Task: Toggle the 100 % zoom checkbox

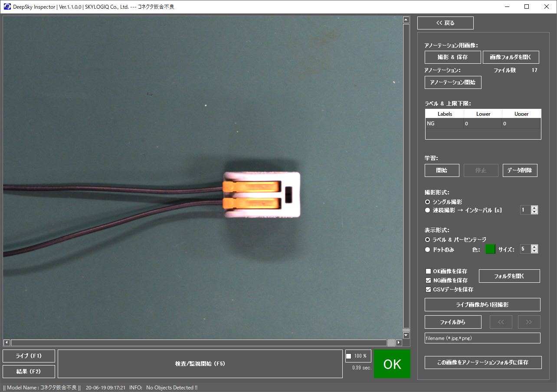Action: coord(349,356)
